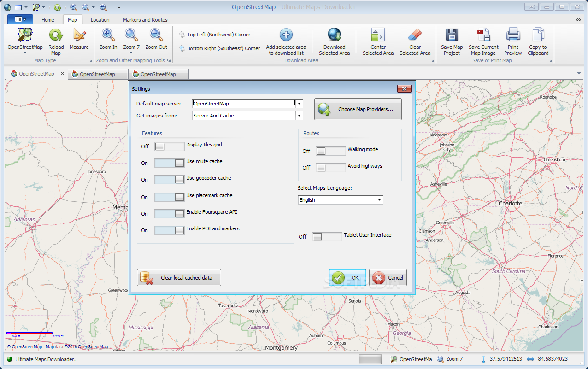
Task: Click the green reload arrow in quick access toolbar
Action: tap(57, 7)
